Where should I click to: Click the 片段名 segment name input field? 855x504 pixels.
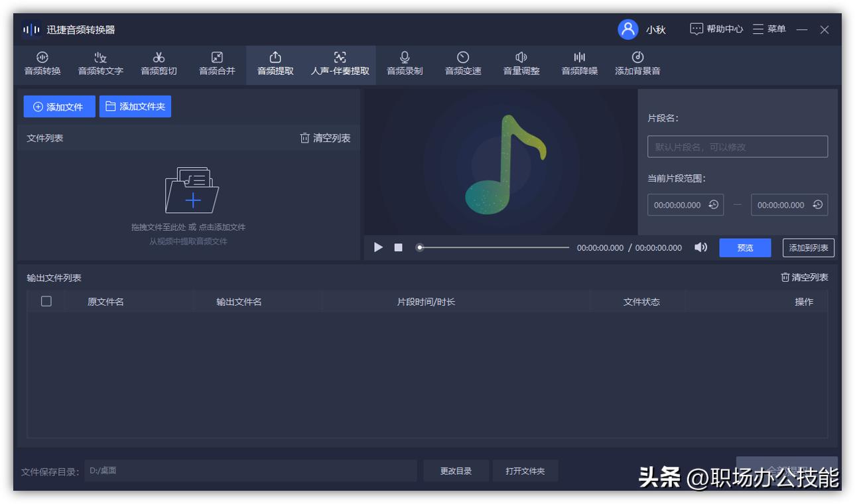click(738, 147)
